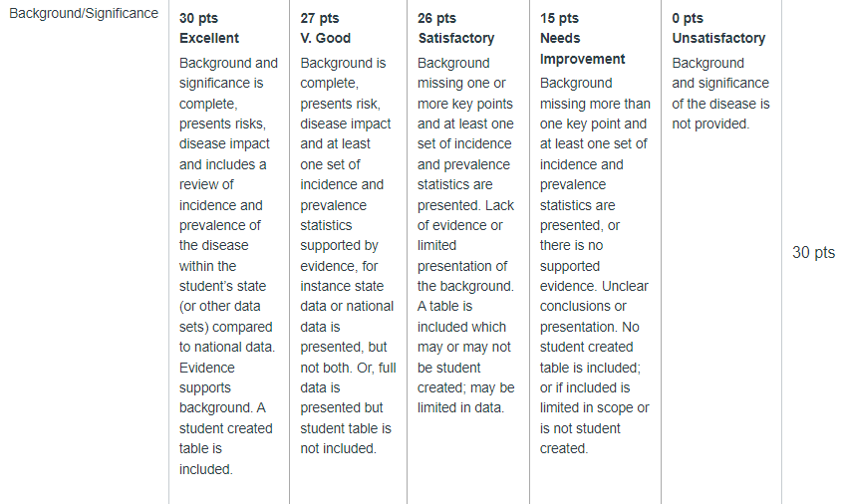The height and width of the screenshot is (504, 843).
Task: Click the '0 pts' point value
Action: coord(688,18)
